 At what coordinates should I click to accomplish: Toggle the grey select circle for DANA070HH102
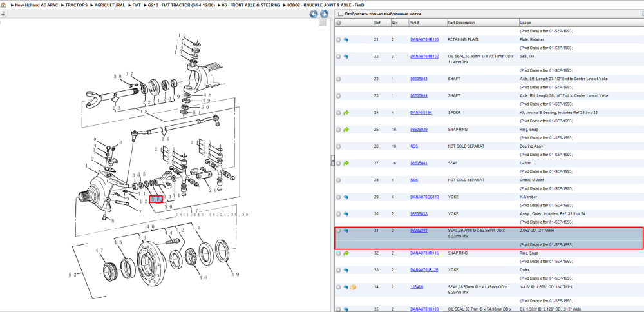(x=339, y=57)
